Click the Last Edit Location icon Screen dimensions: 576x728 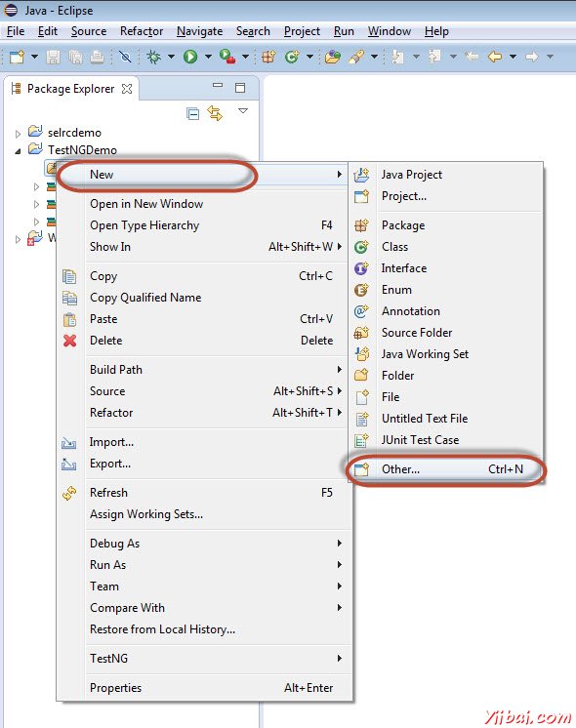click(x=472, y=57)
